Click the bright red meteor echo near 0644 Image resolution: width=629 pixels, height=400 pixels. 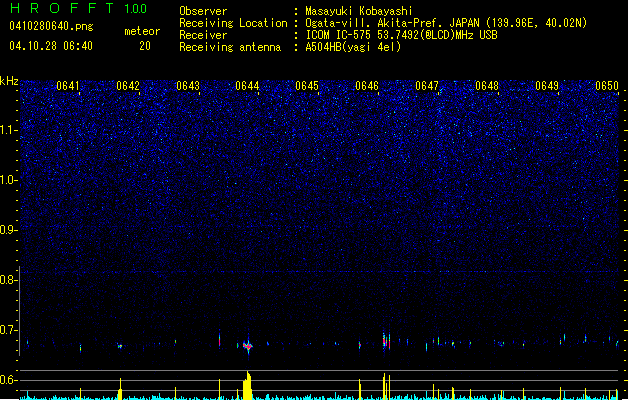click(248, 346)
